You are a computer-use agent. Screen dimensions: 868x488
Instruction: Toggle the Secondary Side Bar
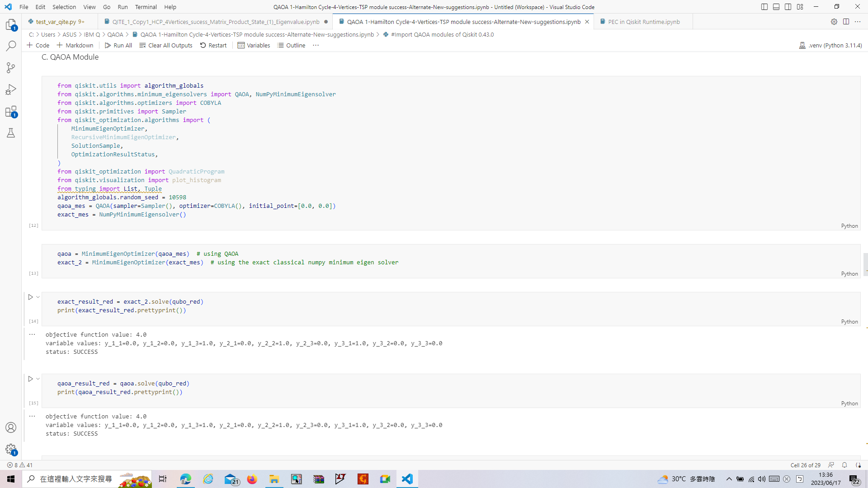(x=788, y=7)
